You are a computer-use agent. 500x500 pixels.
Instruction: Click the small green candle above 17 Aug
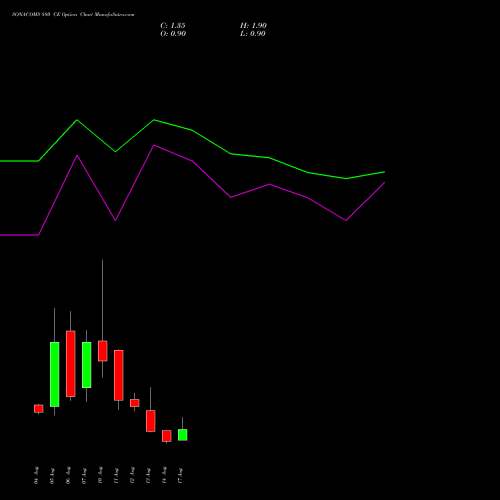click(183, 435)
